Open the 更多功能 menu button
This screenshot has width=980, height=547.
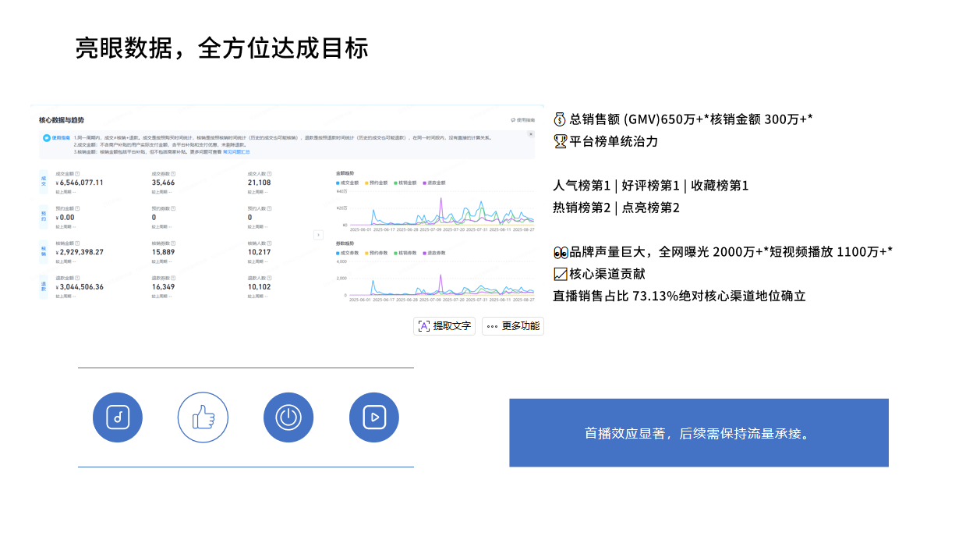pyautogui.click(x=513, y=326)
